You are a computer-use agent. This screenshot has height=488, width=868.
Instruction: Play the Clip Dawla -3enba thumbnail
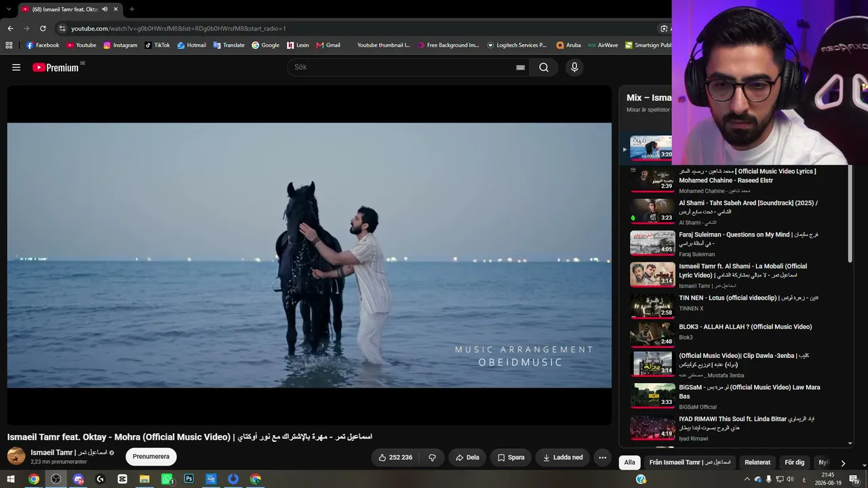(x=652, y=363)
